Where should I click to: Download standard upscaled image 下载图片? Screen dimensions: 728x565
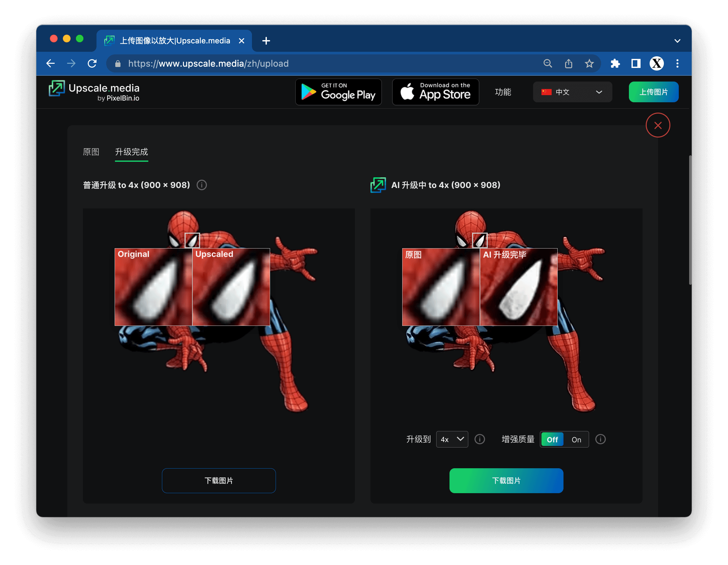(219, 480)
